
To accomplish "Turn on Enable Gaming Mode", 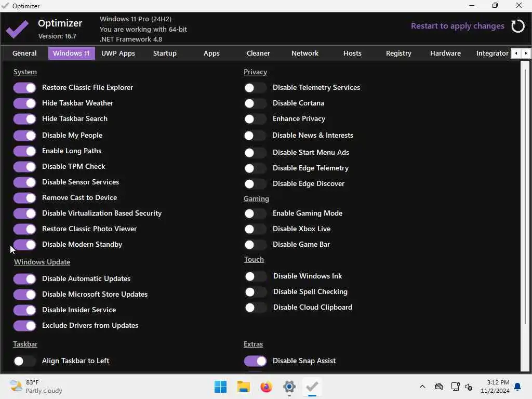I will pyautogui.click(x=255, y=214).
